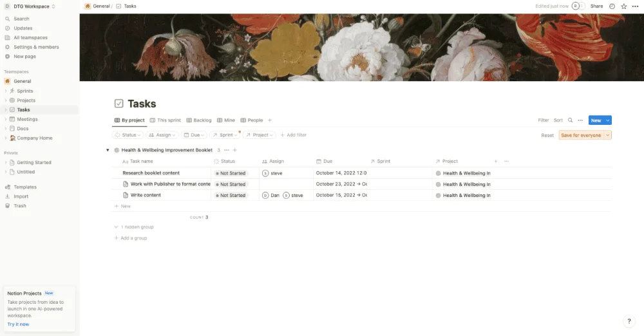Click the Share button
644x336 pixels.
pyautogui.click(x=596, y=6)
